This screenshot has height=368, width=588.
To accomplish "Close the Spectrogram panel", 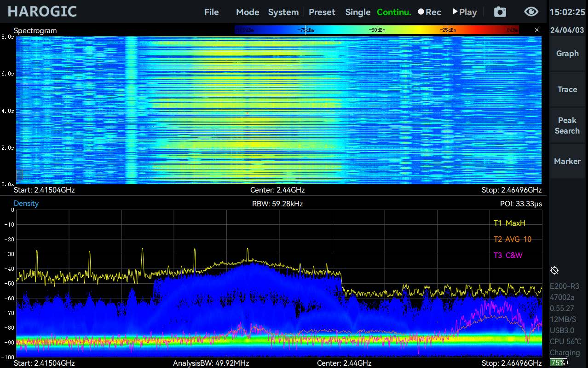I will [x=536, y=30].
